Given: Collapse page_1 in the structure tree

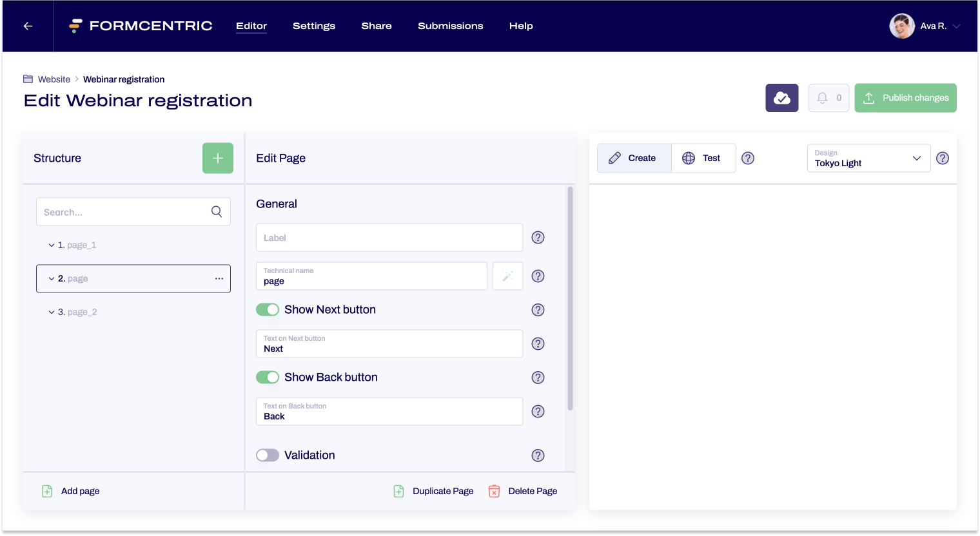Looking at the screenshot, I should pyautogui.click(x=52, y=245).
